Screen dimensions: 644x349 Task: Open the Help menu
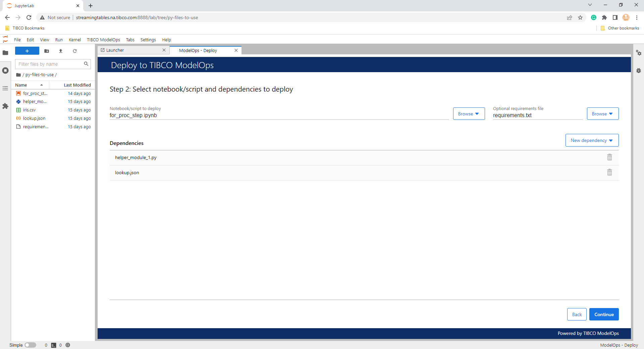[167, 40]
